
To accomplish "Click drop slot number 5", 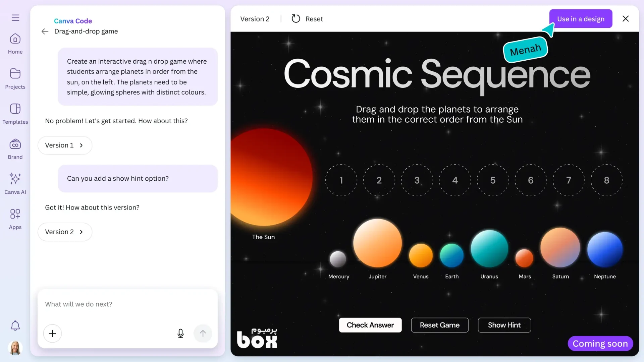I will [x=493, y=180].
